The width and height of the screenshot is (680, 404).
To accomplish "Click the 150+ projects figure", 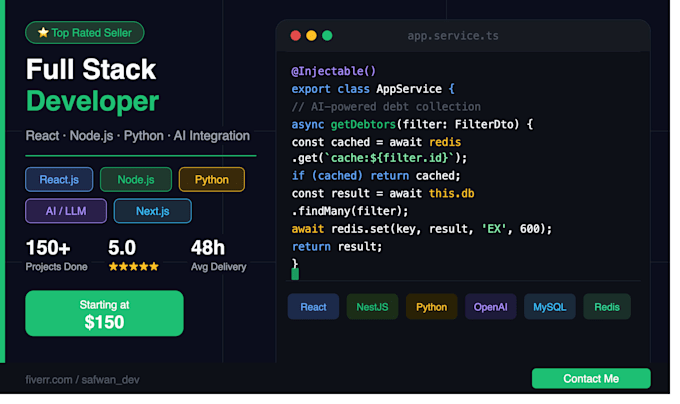I will (48, 248).
